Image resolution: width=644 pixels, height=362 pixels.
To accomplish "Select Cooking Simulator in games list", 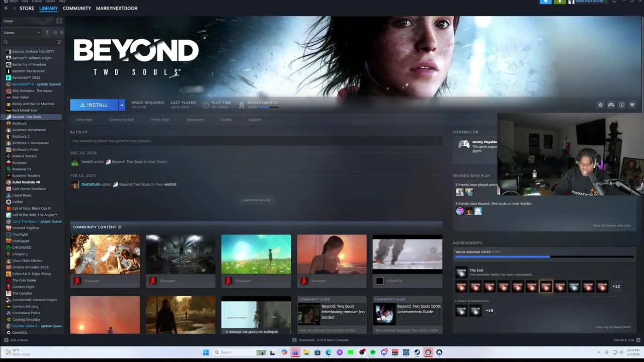I will (26, 319).
